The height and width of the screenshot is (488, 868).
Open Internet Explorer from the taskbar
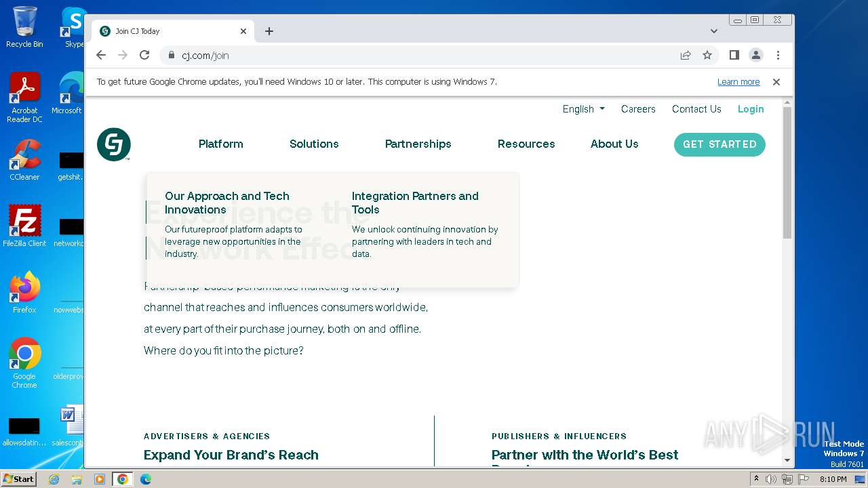tap(54, 479)
